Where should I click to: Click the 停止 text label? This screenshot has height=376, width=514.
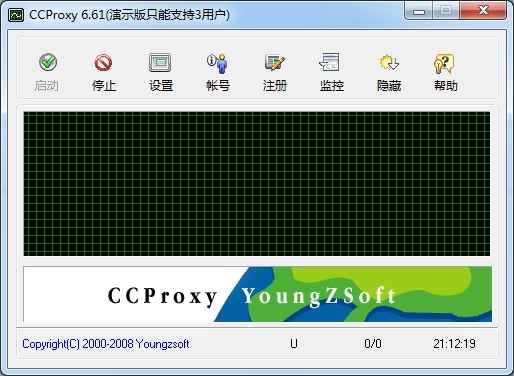pyautogui.click(x=104, y=86)
